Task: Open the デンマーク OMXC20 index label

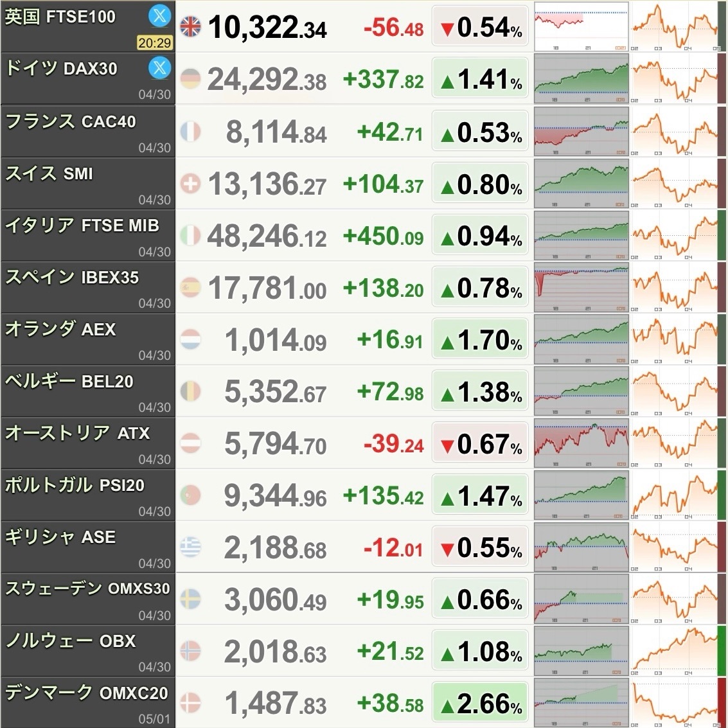Action: click(x=87, y=693)
